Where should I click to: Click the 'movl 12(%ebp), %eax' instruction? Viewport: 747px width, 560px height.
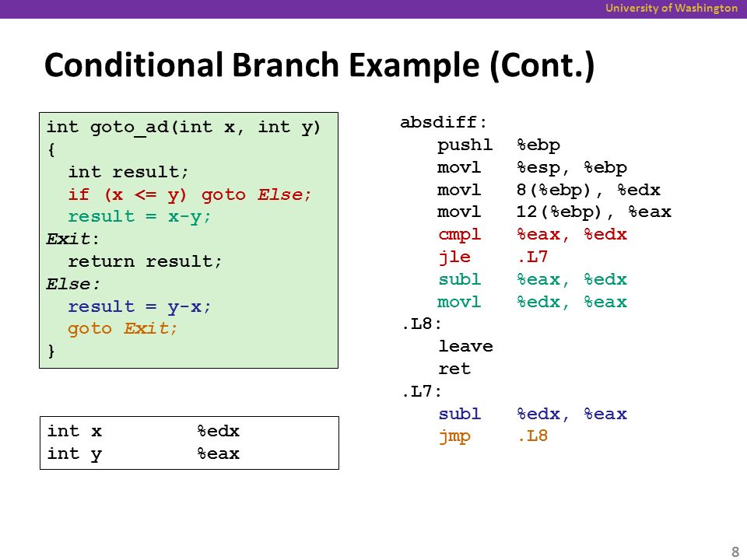click(x=554, y=212)
